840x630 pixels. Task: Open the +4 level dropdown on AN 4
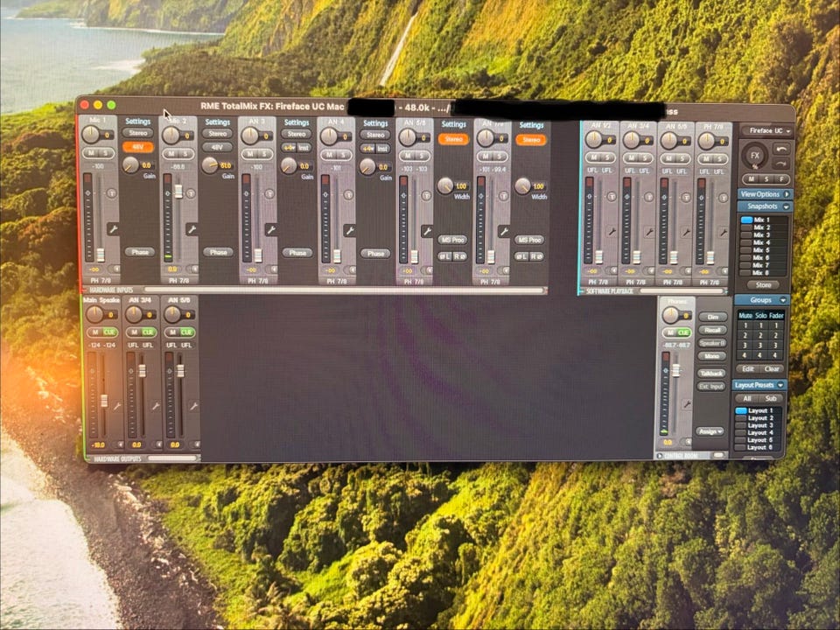pyautogui.click(x=367, y=149)
